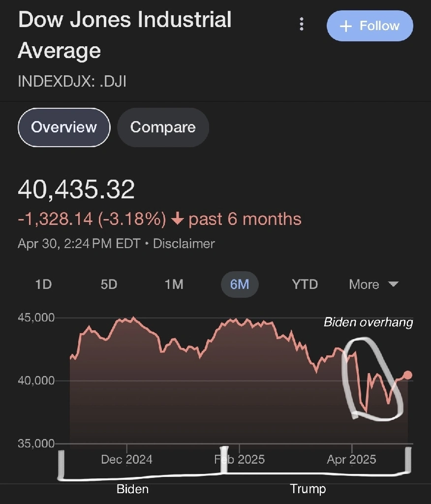This screenshot has width=431, height=504.
Task: Open the three-dot more options menu
Action: pos(301,24)
